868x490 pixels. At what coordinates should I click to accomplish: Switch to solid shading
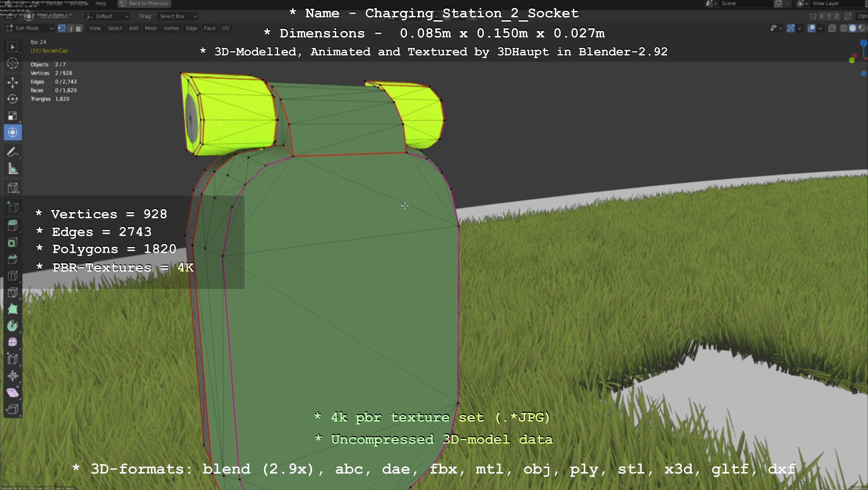[852, 28]
